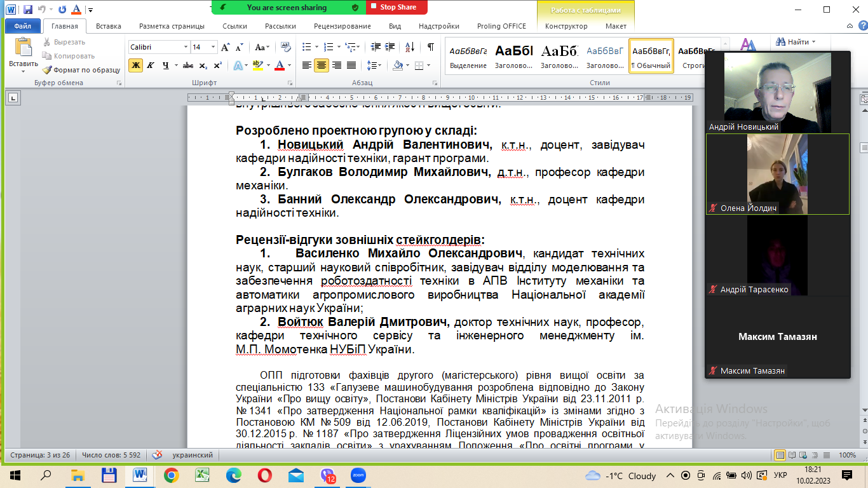
Task: Align text to the left
Action: pyautogui.click(x=307, y=65)
